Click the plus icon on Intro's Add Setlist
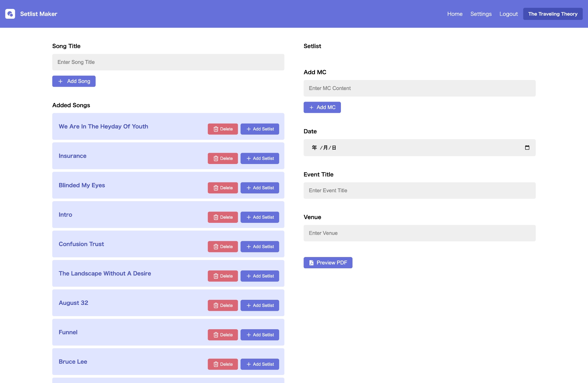The height and width of the screenshot is (383, 588). point(249,217)
